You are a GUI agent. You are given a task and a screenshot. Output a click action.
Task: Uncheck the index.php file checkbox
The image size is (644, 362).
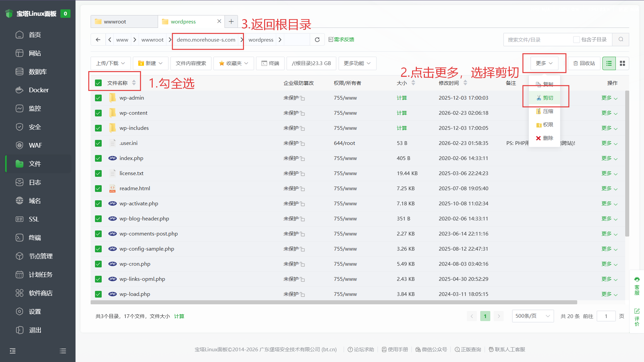point(98,158)
